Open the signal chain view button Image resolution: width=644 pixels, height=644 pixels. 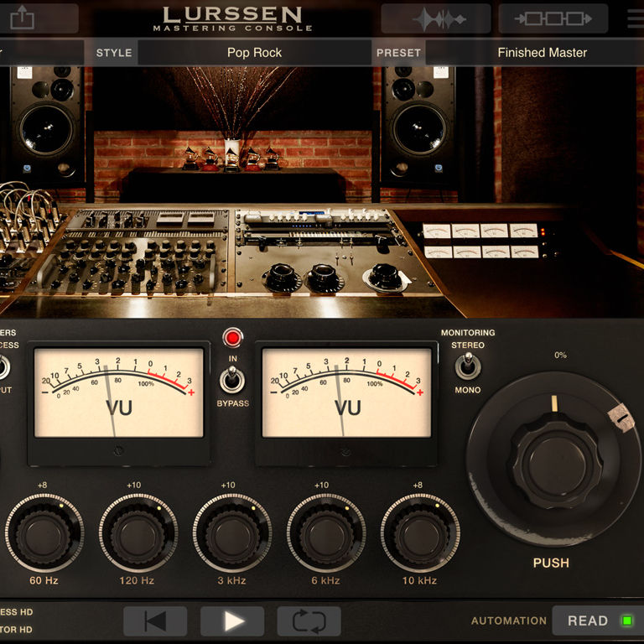(553, 19)
